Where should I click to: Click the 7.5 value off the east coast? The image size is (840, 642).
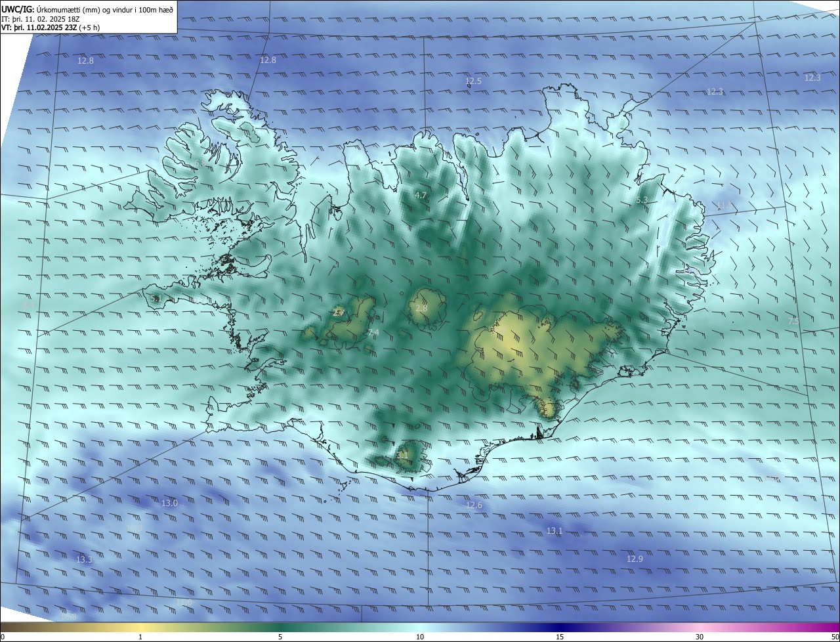tap(793, 321)
